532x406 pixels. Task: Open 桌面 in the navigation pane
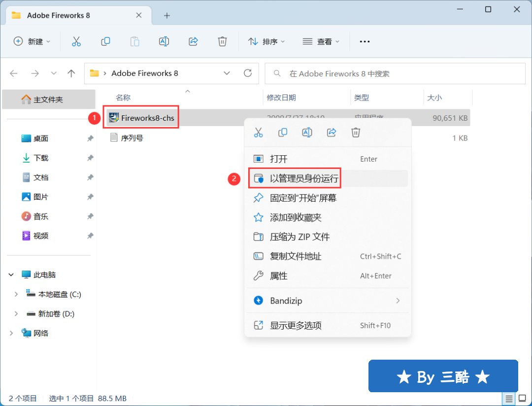[41, 138]
